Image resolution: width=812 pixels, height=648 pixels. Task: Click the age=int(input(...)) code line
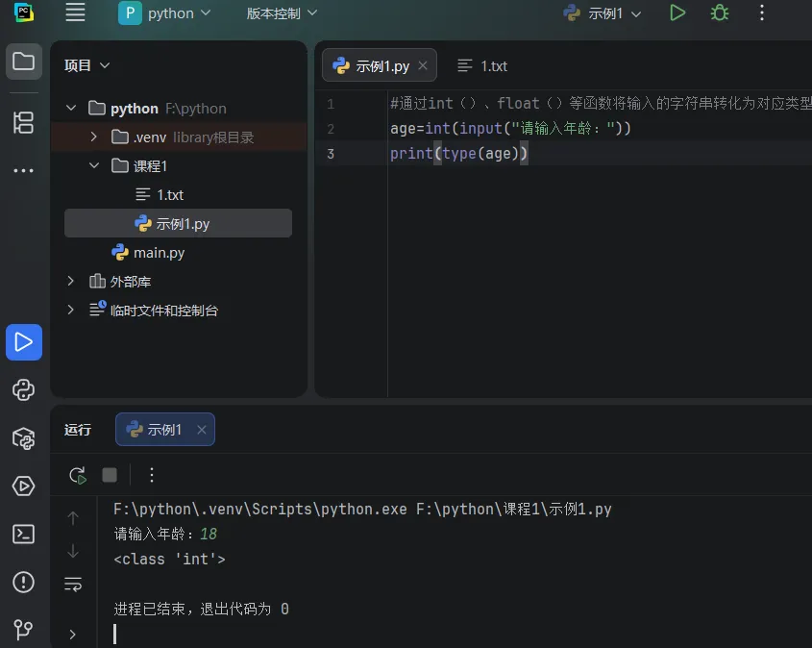510,128
